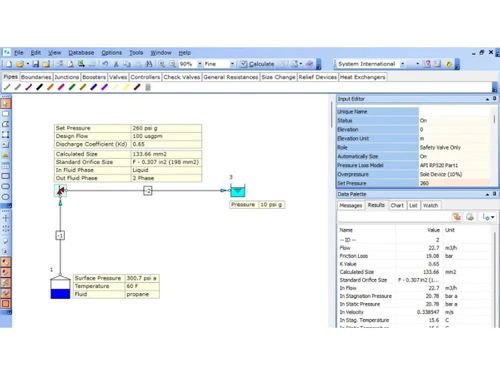The image size is (500, 375).
Task: Collapse the Input Editor panel
Action: (x=487, y=99)
